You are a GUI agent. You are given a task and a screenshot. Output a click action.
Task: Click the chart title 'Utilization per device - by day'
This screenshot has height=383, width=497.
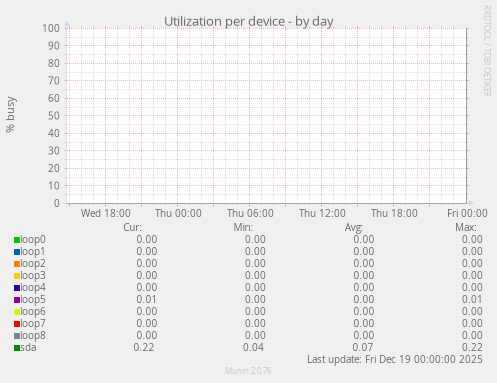pos(249,22)
